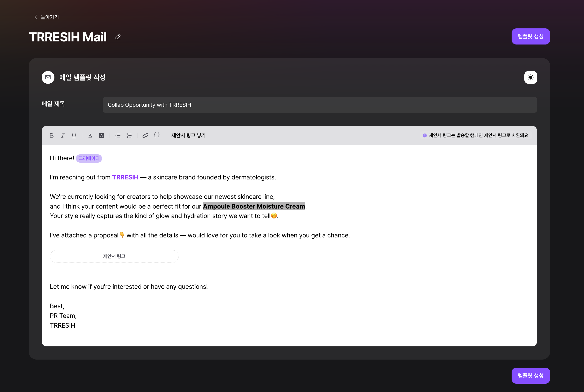Click the 메일 제목 subject input field
584x392 pixels.
click(319, 105)
